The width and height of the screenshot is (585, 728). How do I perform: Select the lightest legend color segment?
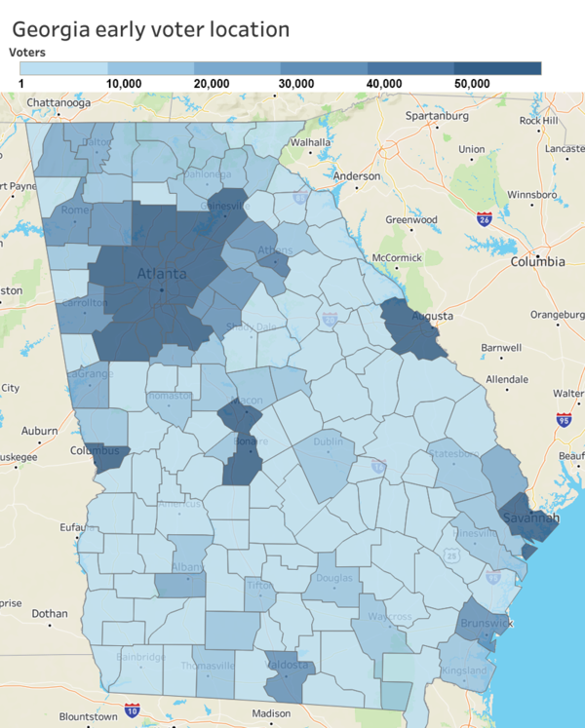63,68
